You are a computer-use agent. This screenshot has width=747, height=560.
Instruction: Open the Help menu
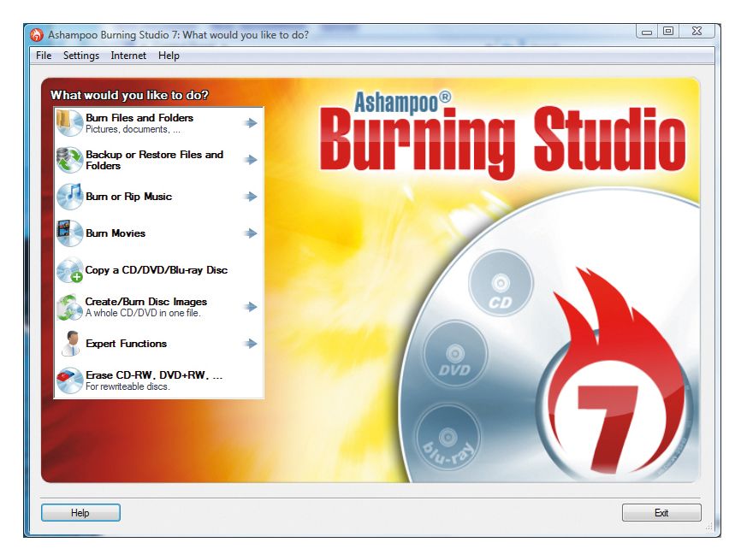coord(169,56)
